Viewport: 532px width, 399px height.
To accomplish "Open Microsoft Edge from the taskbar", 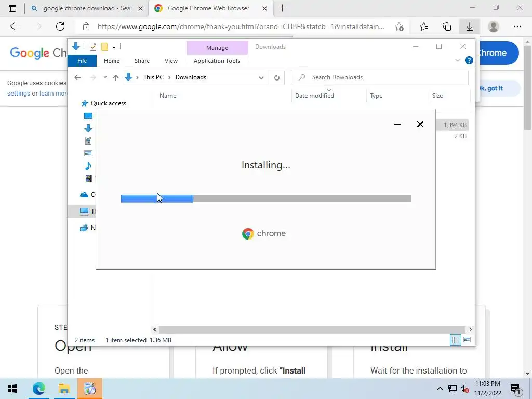I will click(38, 389).
